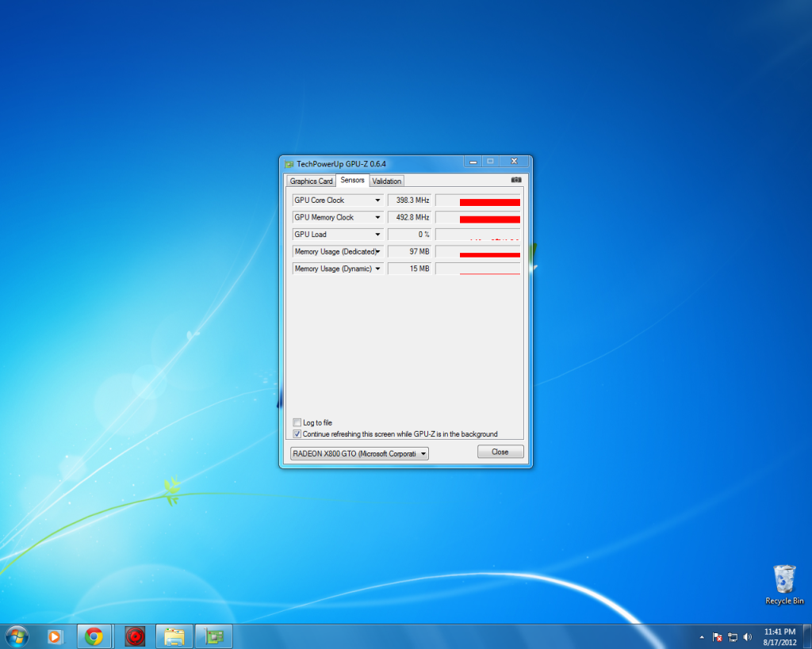Open the GPU Memory Clock dropdown

click(377, 217)
